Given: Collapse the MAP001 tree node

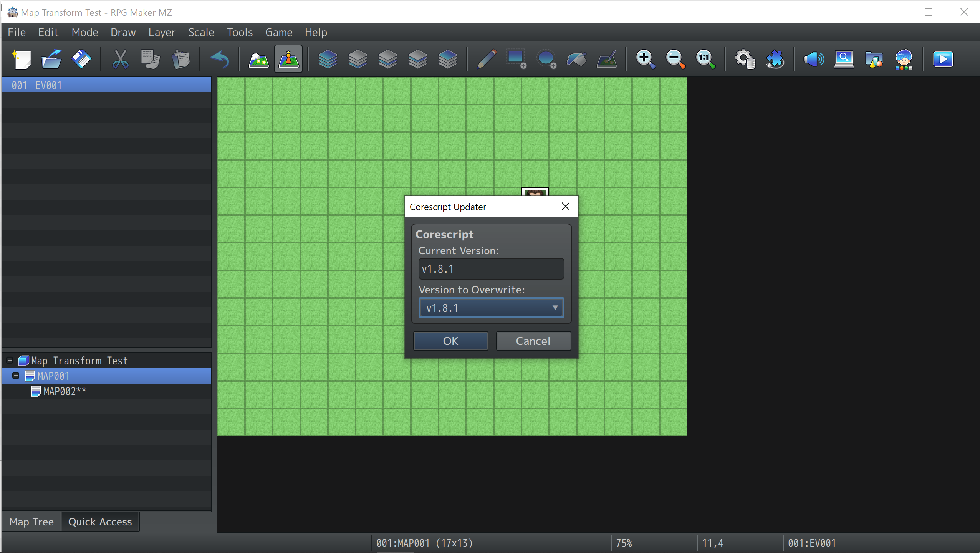Looking at the screenshot, I should pos(16,376).
